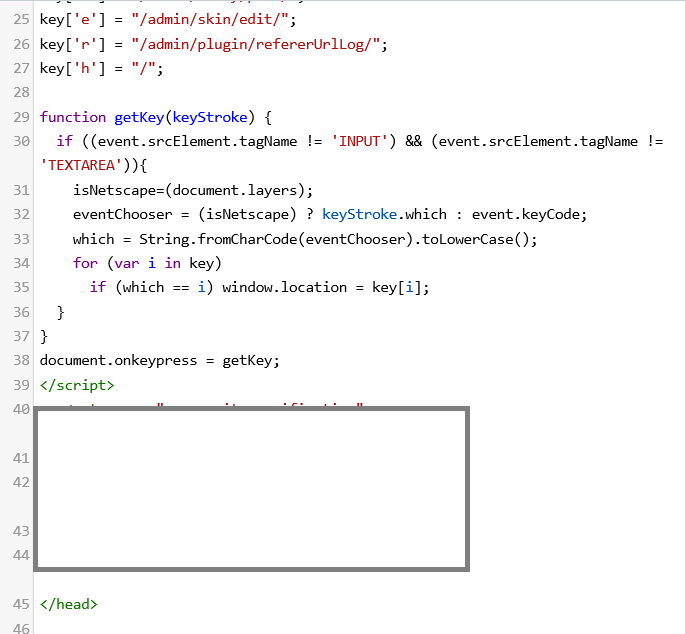This screenshot has height=634, width=685.
Task: Click document.onkeypress on line 38
Action: click(118, 360)
